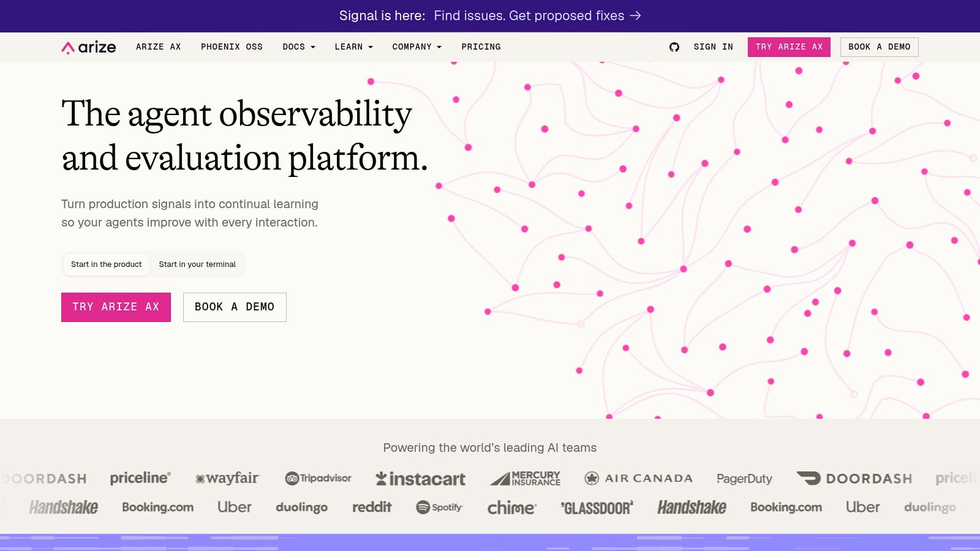Click the Instacart logo
Screen dimensions: 980x551
click(x=421, y=479)
